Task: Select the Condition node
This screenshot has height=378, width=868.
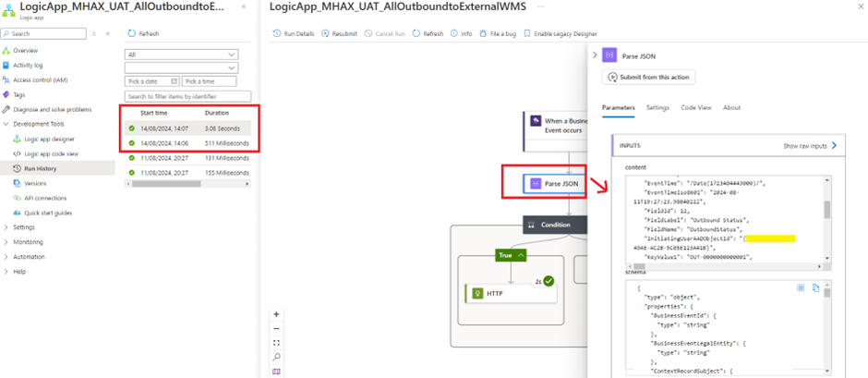Action: [555, 225]
